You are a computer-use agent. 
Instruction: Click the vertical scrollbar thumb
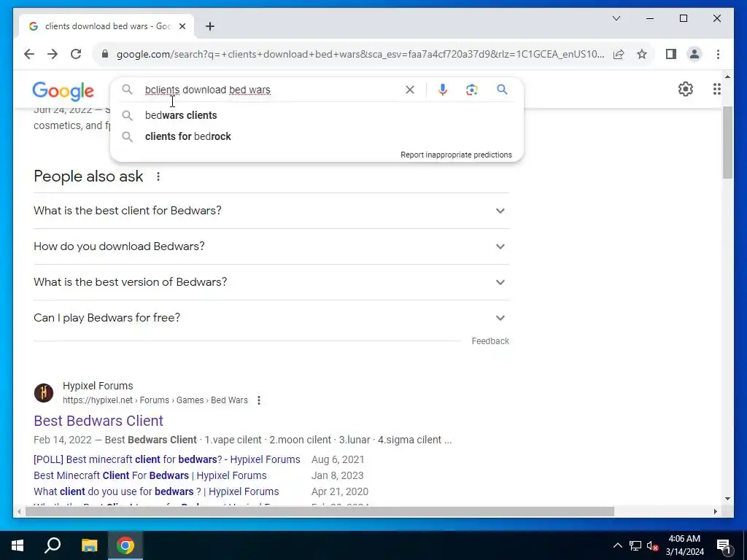[727, 143]
